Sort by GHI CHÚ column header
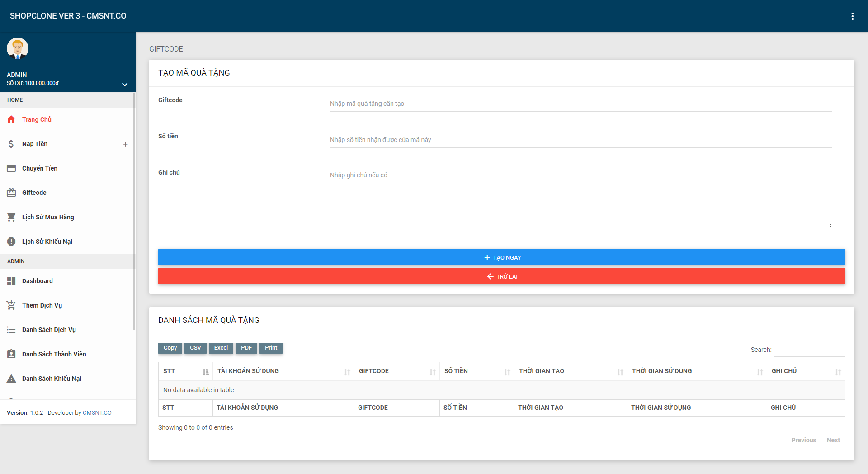The width and height of the screenshot is (868, 474). pos(806,371)
